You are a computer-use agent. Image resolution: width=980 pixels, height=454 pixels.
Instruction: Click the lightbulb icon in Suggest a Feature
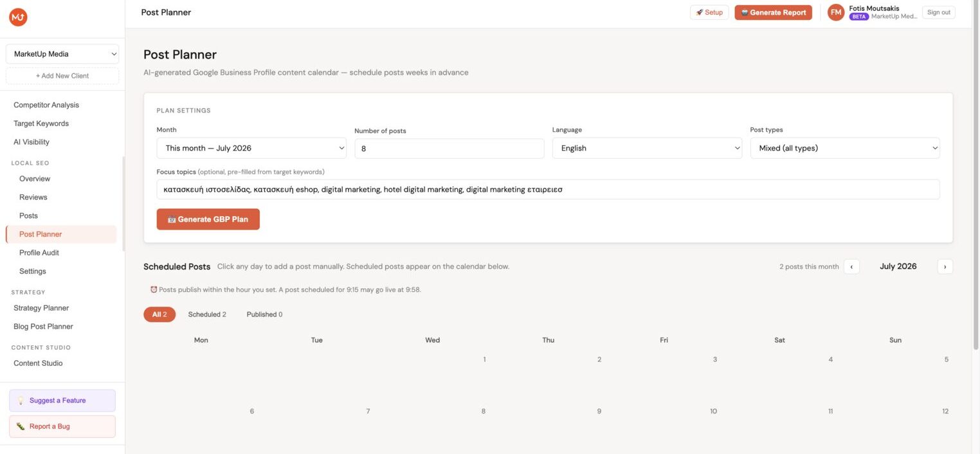point(21,401)
